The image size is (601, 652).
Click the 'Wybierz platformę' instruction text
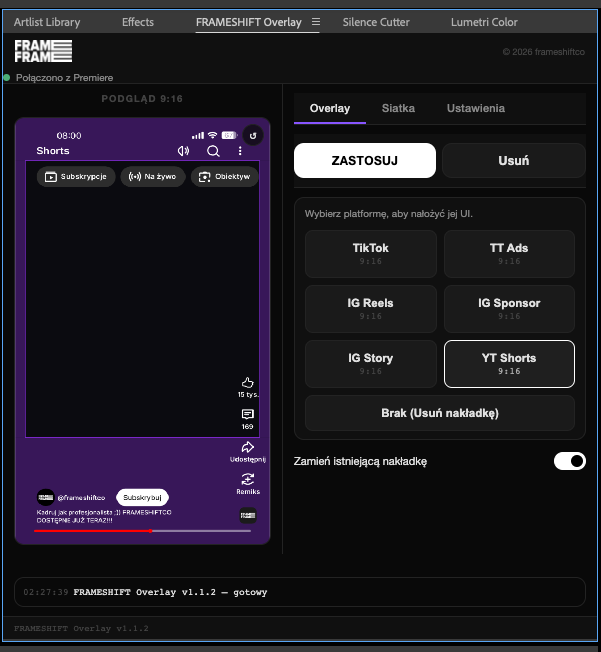(388, 214)
